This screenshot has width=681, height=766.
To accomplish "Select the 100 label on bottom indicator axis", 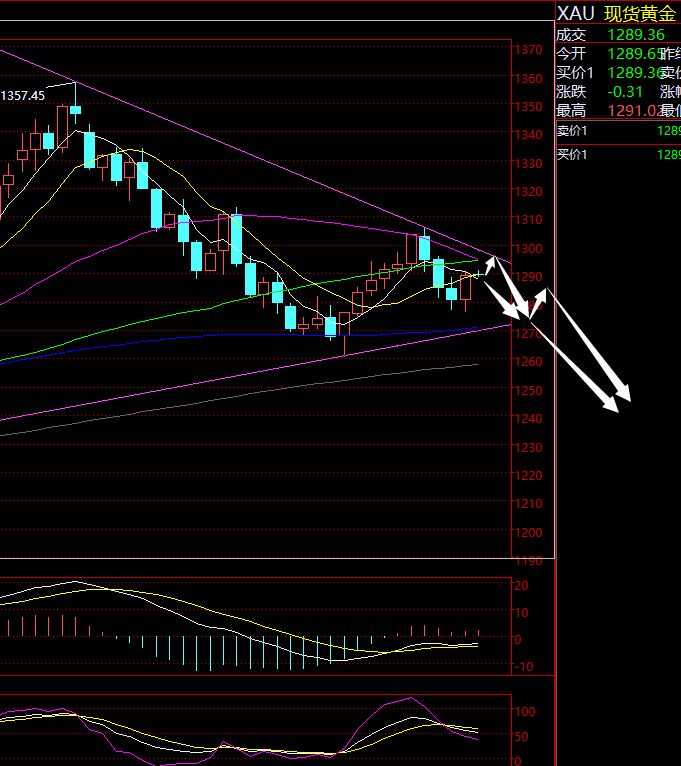I will pyautogui.click(x=525, y=712).
